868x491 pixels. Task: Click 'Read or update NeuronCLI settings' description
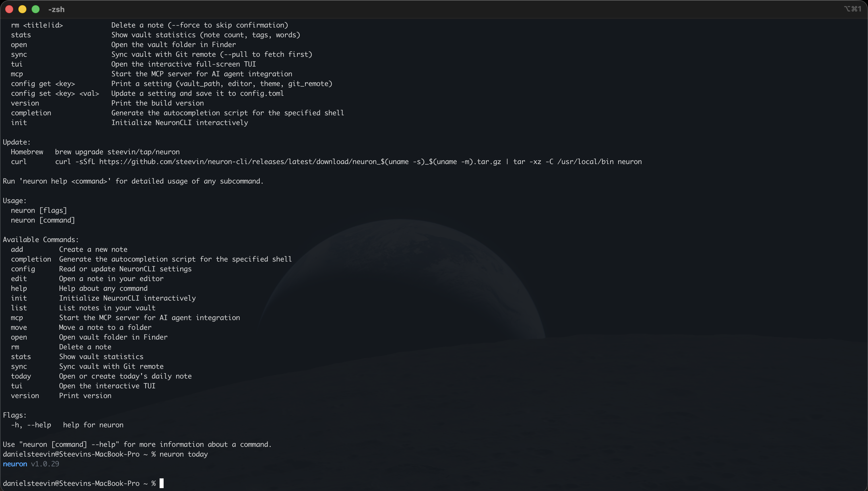[x=125, y=269]
